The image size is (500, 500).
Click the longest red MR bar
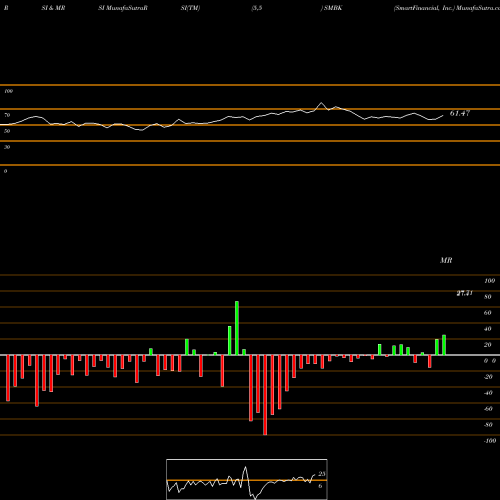tap(265, 395)
